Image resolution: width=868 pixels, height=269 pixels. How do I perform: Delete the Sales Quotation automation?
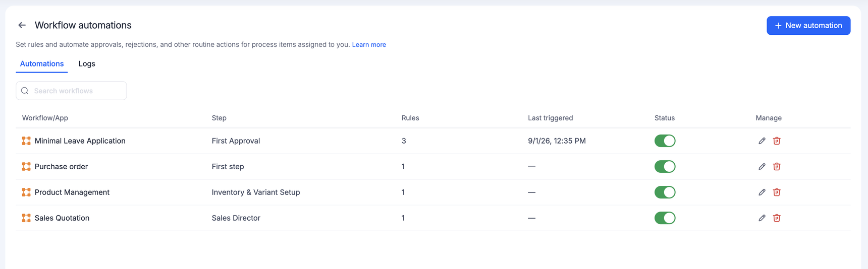(777, 218)
